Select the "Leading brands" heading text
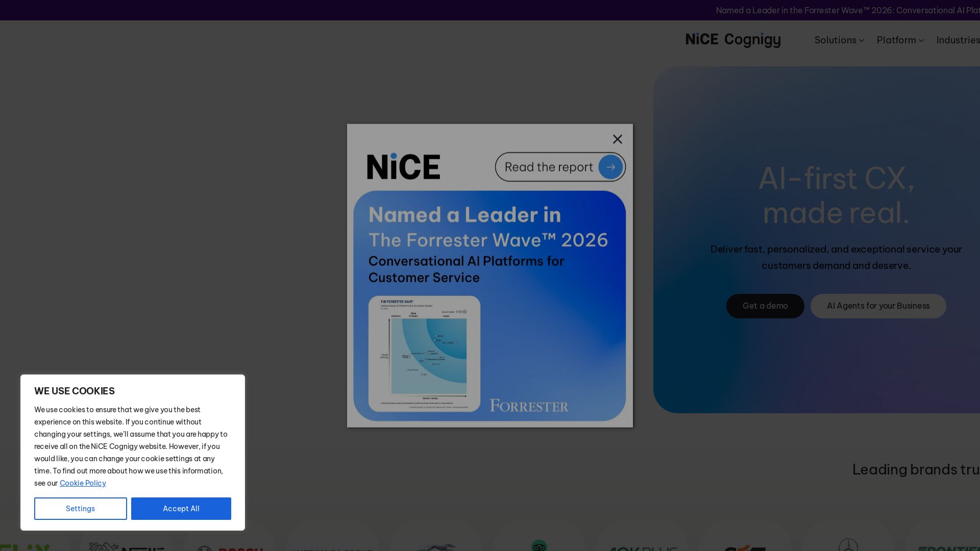Viewport: 980px width, 551px height. point(916,469)
